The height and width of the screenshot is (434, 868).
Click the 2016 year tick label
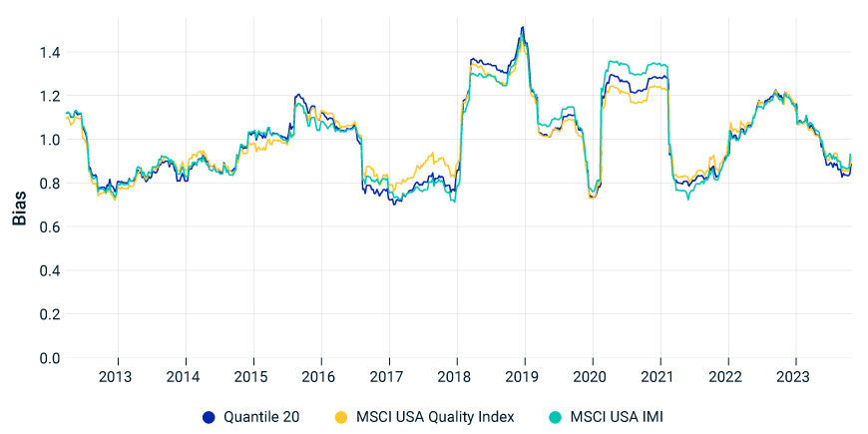click(x=321, y=377)
